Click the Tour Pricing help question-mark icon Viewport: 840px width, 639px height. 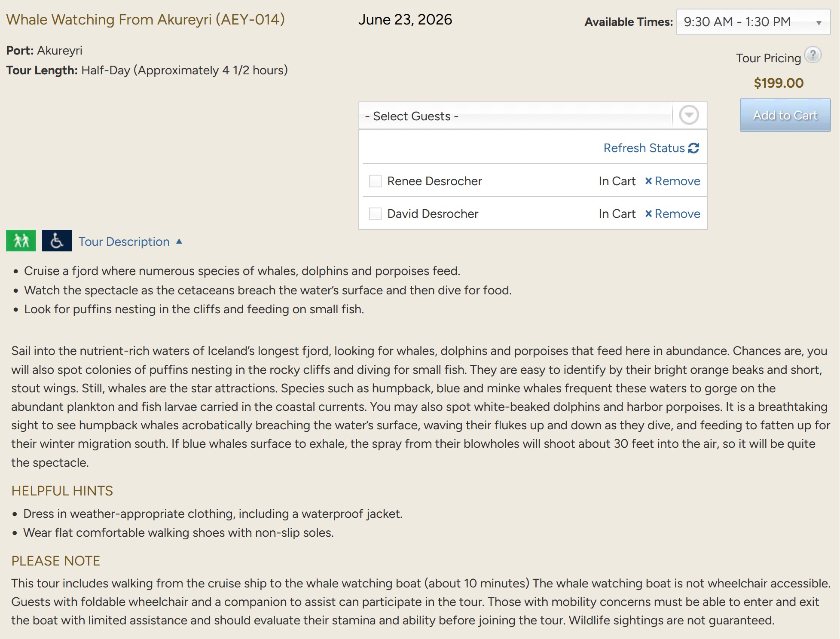813,55
